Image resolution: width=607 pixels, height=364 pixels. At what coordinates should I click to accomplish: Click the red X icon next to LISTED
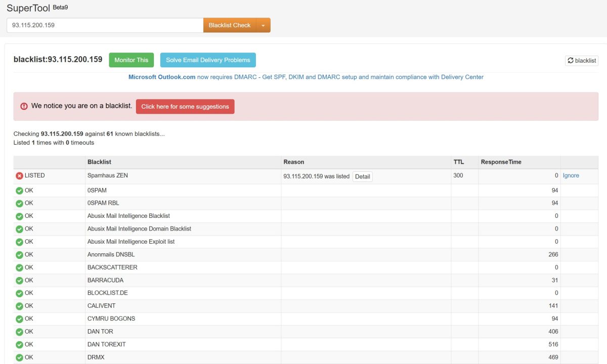click(19, 175)
